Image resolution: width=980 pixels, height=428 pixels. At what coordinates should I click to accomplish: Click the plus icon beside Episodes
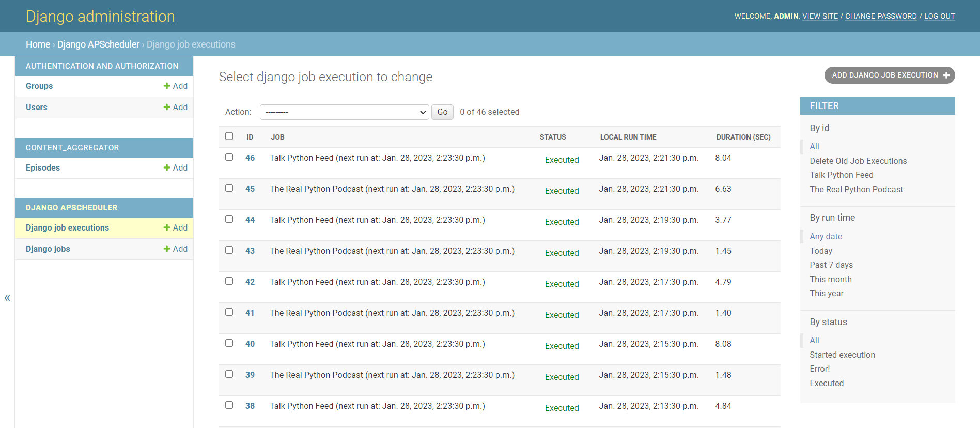(167, 167)
